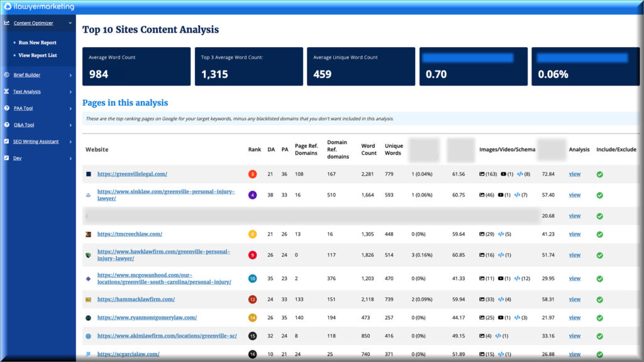The width and height of the screenshot is (644, 362).
Task: Click rank 9 badge for hawklawfirm.com
Action: tap(253, 255)
